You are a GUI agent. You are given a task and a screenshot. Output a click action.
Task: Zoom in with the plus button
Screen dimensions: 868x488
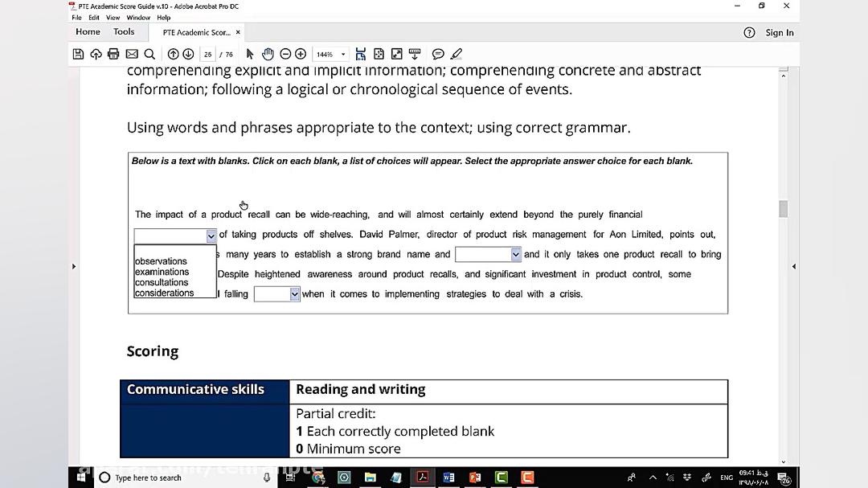point(301,55)
